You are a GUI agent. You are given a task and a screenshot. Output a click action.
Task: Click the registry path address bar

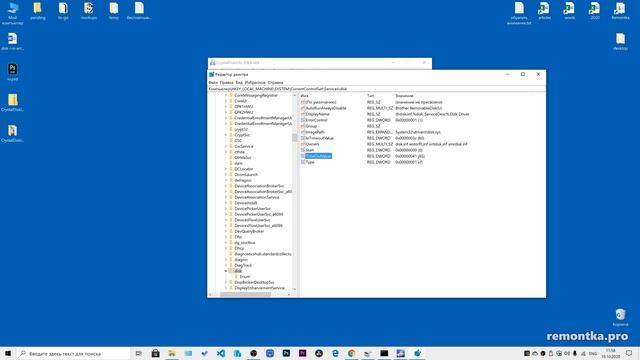[x=376, y=89]
